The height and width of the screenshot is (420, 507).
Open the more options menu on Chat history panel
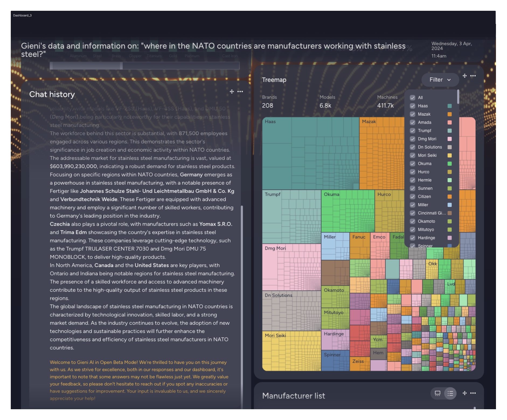(x=240, y=92)
